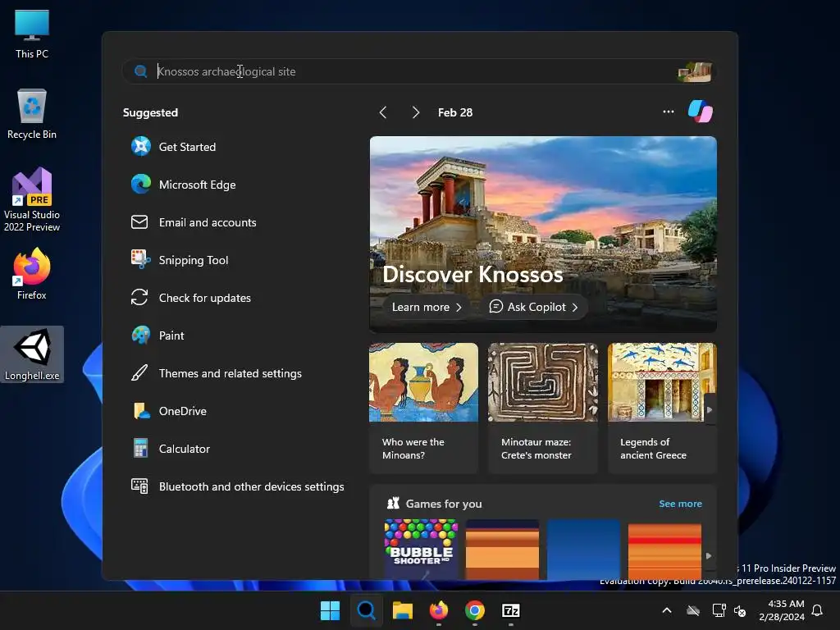The width and height of the screenshot is (840, 630).
Task: Open the Get Started app icon
Action: coord(140,146)
